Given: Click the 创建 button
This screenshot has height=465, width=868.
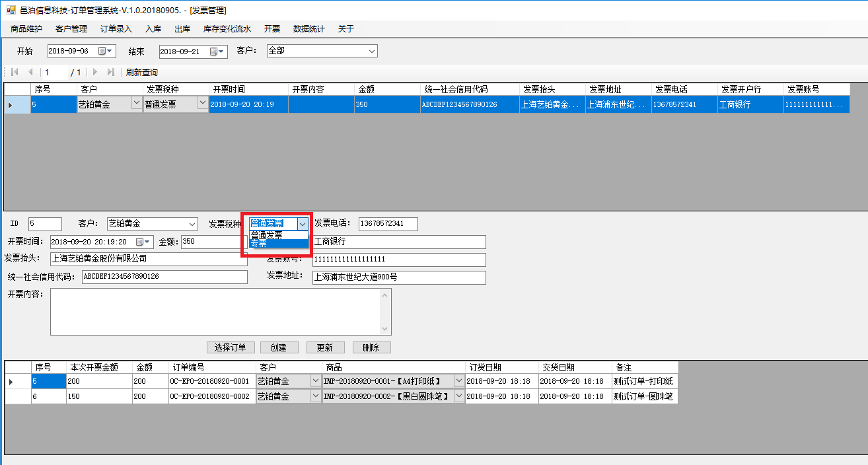Looking at the screenshot, I should [x=279, y=347].
